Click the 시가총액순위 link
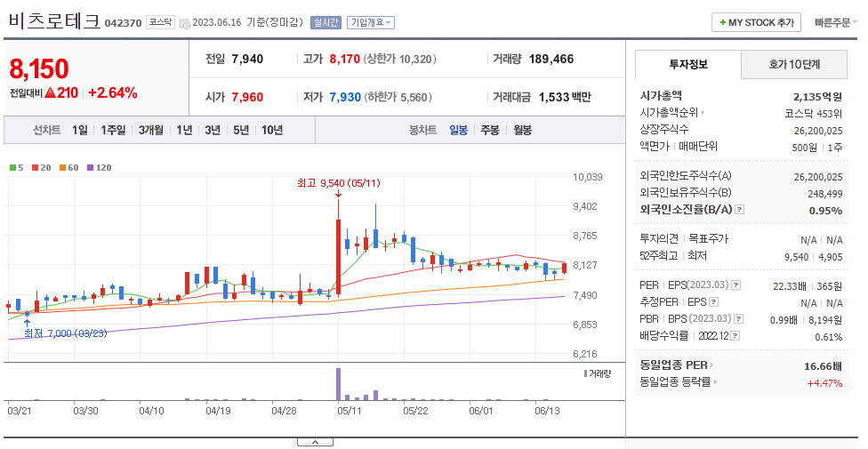Screen dimensions: 868x449 (669, 113)
